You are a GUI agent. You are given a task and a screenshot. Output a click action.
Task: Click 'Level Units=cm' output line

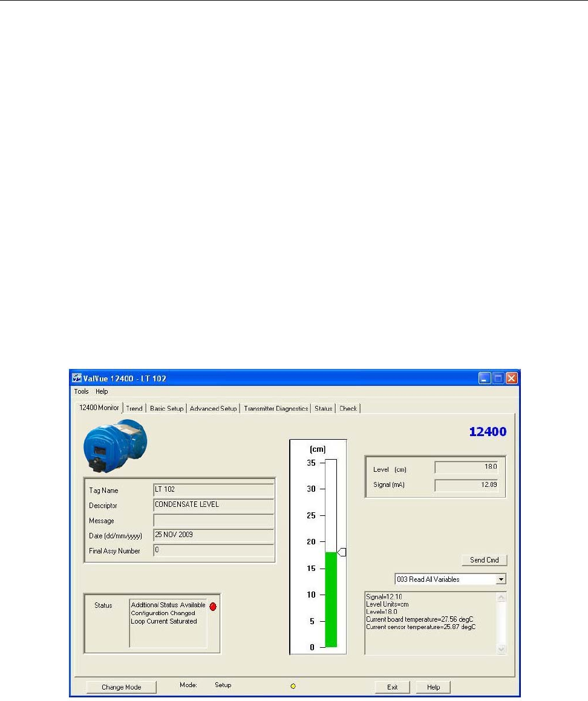click(387, 604)
